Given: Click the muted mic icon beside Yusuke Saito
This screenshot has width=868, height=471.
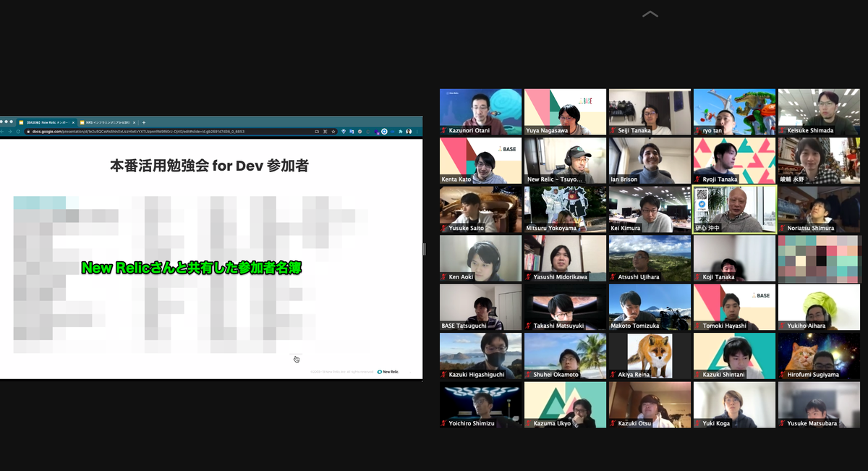Looking at the screenshot, I should tap(443, 228).
